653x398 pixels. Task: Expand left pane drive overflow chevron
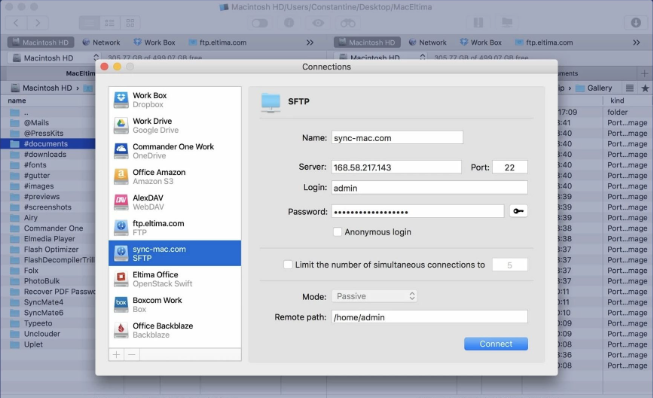(310, 42)
